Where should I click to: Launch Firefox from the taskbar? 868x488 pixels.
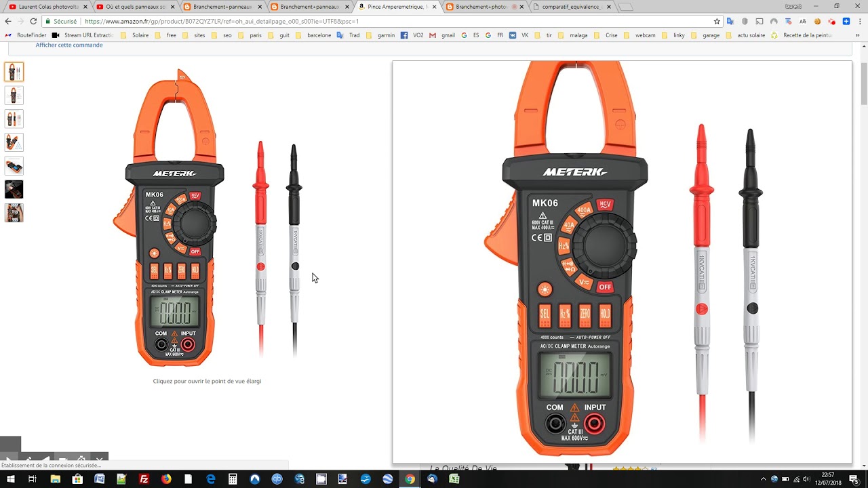tap(166, 479)
